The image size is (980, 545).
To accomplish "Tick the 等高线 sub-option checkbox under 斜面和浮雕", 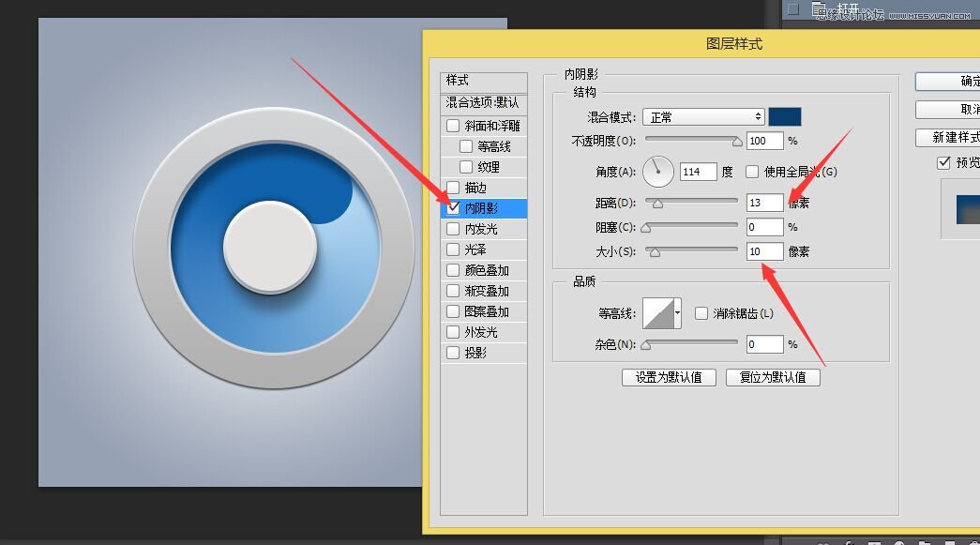I will click(466, 146).
